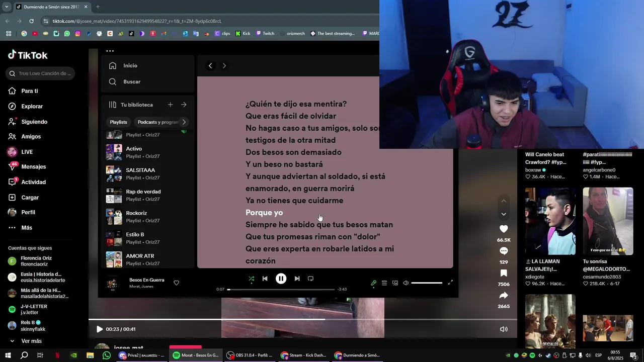Go to next TikTok video arrow

pos(504,214)
